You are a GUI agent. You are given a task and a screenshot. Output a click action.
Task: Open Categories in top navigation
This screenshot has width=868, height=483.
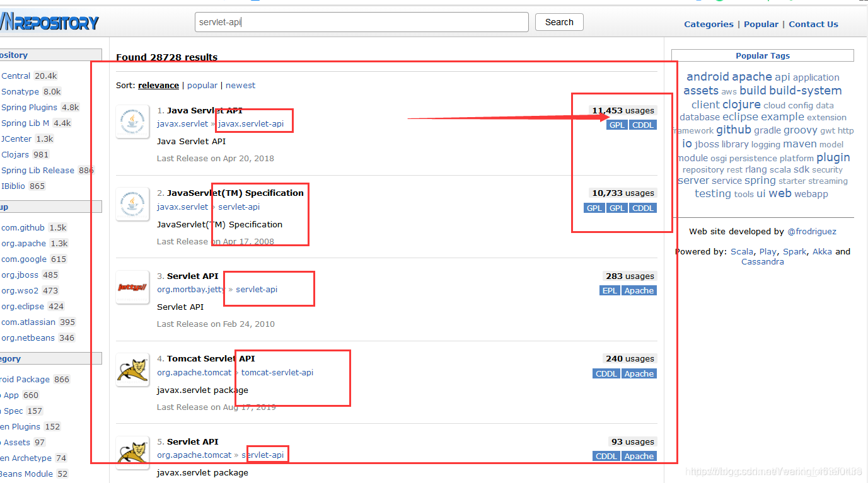click(x=709, y=24)
